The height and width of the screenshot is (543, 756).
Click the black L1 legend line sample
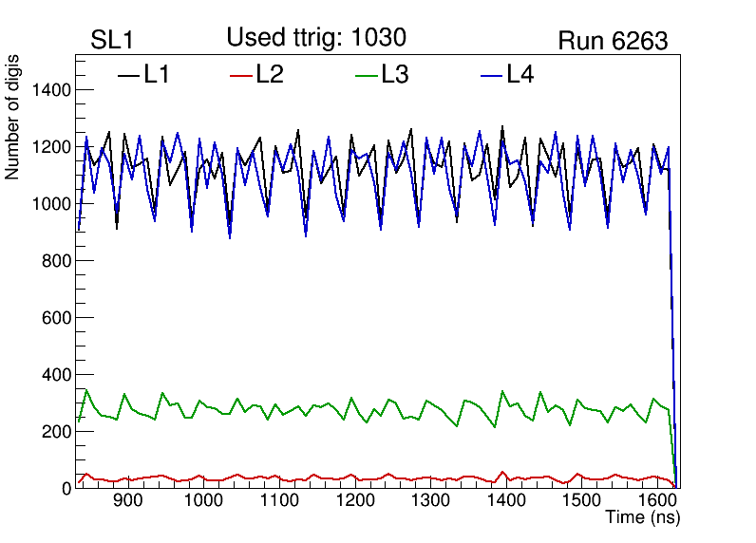coord(128,75)
